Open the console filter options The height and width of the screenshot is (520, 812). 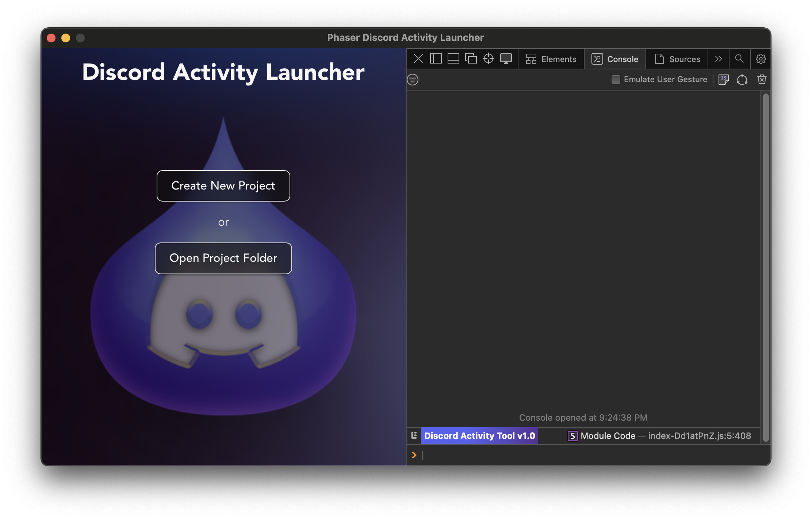point(413,80)
